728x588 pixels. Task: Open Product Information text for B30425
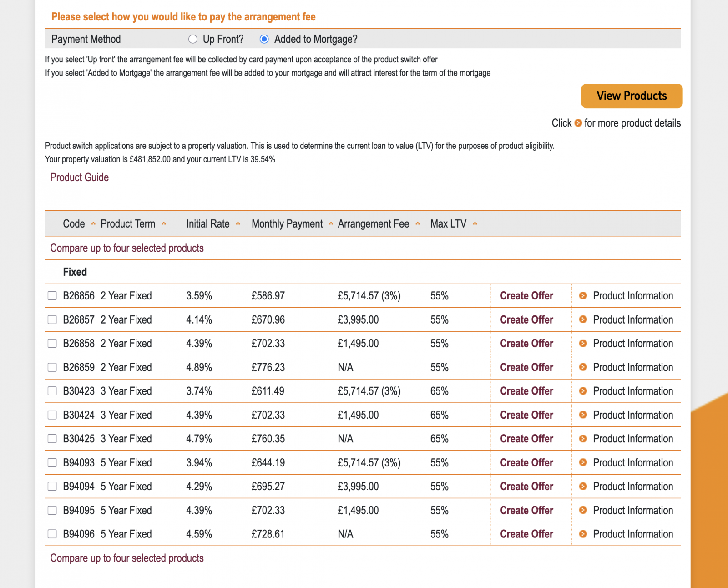coord(633,439)
